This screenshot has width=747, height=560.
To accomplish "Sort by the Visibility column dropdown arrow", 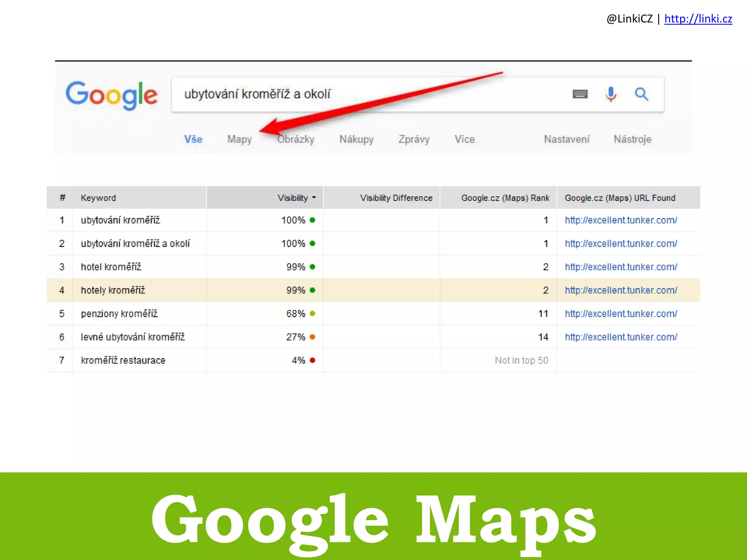I will click(x=314, y=198).
